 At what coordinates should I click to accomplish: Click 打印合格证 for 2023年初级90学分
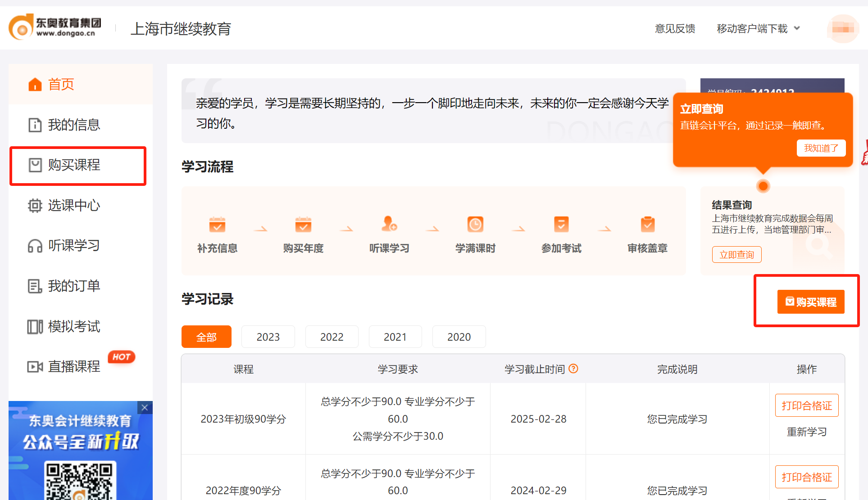pos(806,405)
